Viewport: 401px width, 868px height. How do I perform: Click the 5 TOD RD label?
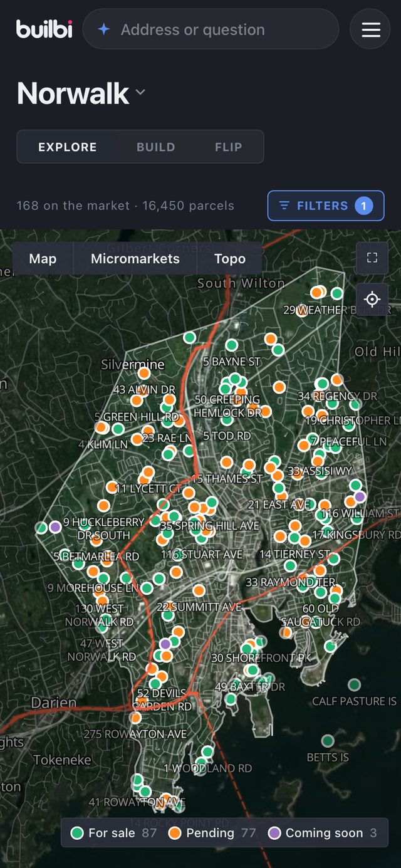[x=227, y=436]
